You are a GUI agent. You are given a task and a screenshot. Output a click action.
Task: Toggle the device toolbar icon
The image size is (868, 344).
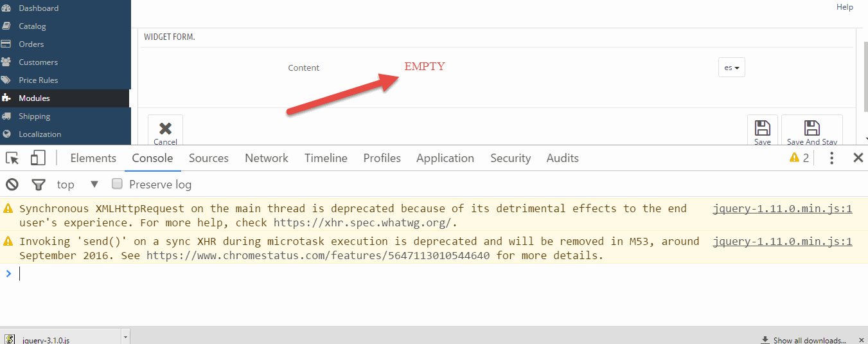38,158
